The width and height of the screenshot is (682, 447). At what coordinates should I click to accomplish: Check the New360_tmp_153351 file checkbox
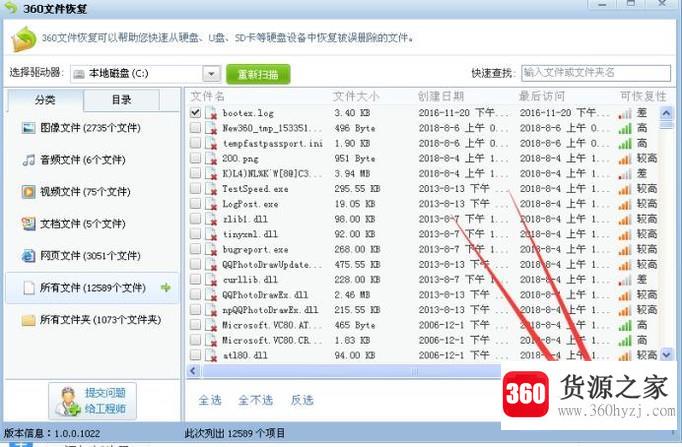[x=195, y=127]
